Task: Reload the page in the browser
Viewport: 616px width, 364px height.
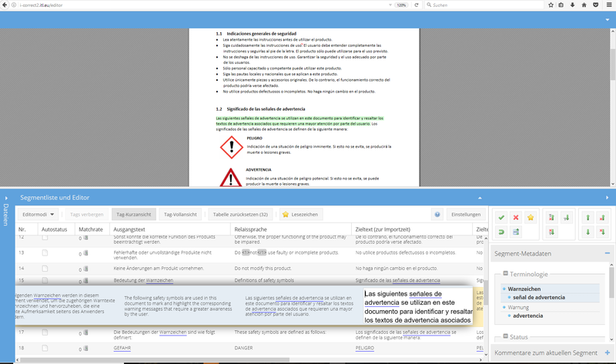Action: [417, 5]
